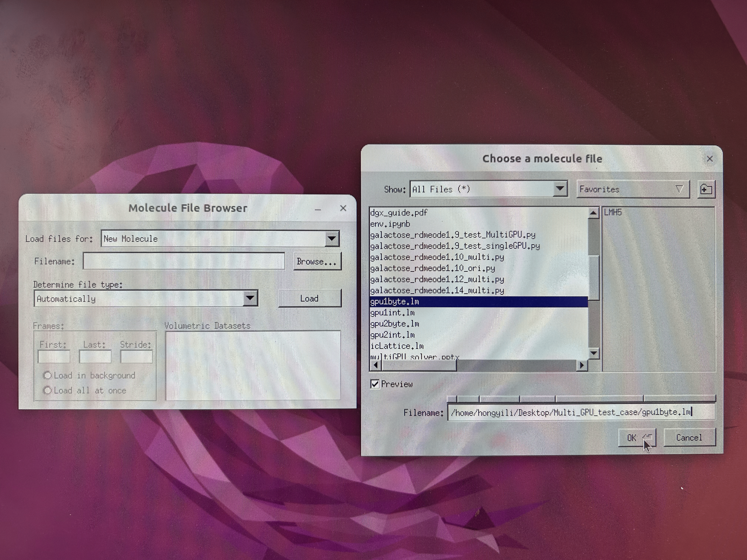Confirm selection with OK button

[x=637, y=438]
